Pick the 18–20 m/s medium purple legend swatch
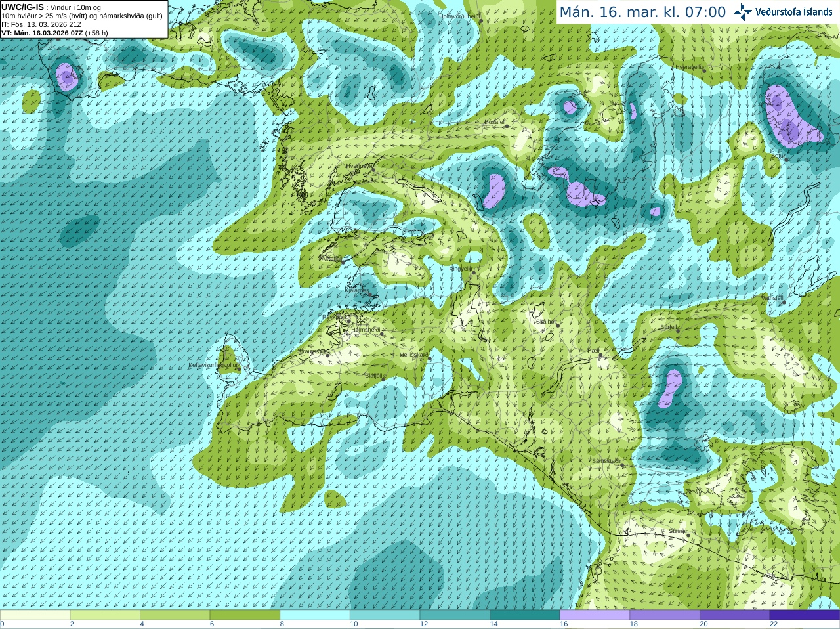 coord(665,615)
